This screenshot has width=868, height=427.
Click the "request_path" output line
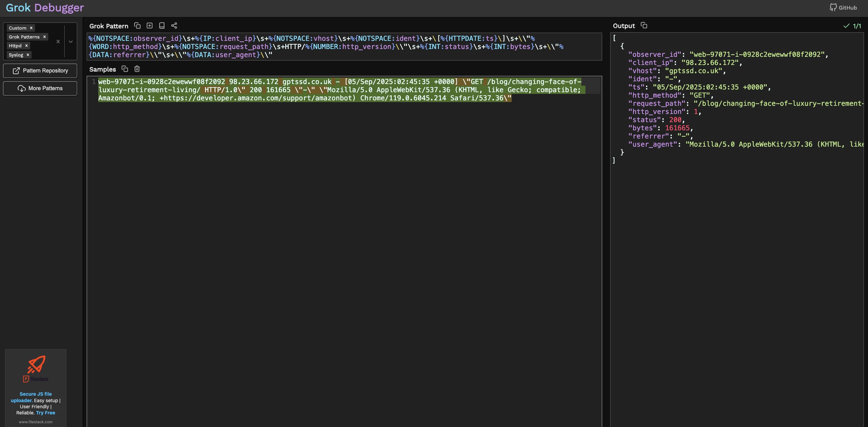click(746, 103)
